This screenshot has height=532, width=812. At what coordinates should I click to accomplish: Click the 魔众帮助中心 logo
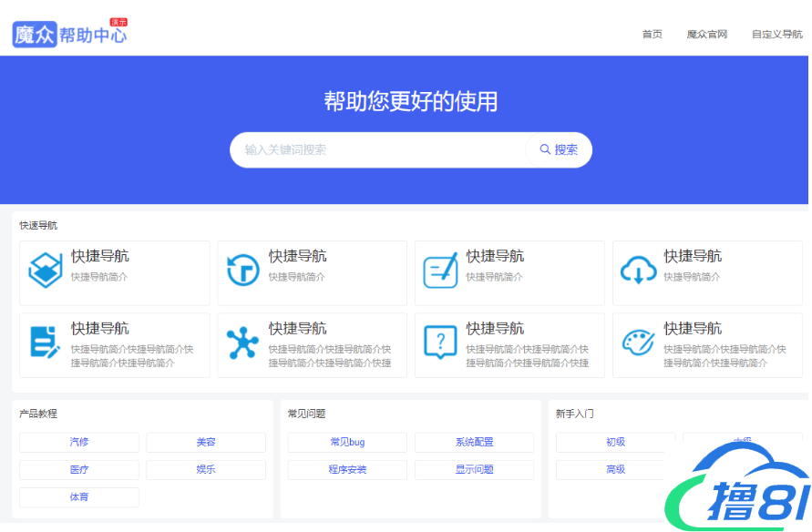pyautogui.click(x=70, y=34)
